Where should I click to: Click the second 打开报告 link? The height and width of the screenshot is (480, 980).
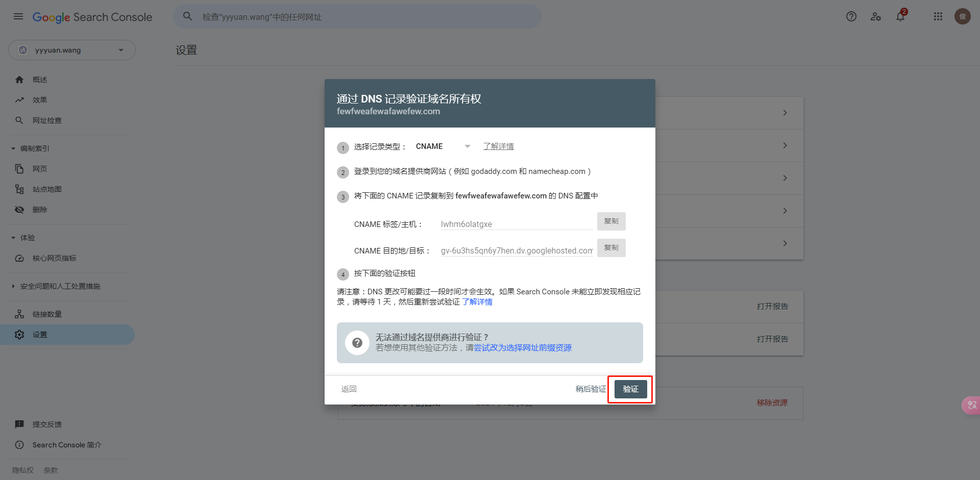point(772,339)
